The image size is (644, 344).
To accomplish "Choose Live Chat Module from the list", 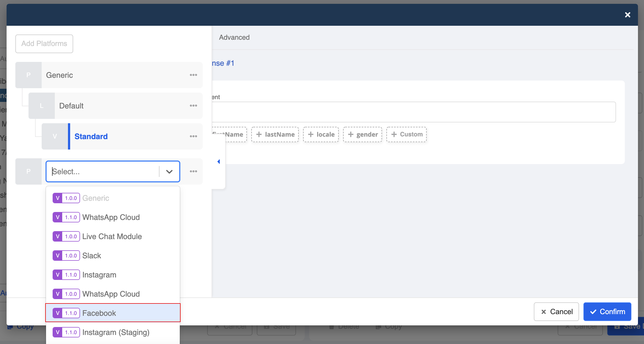I will click(113, 236).
